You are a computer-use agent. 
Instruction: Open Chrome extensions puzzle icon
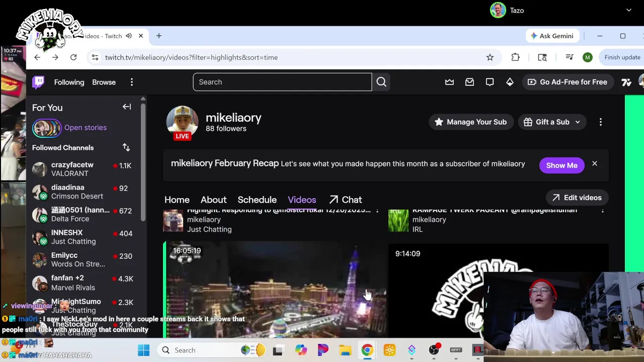(x=515, y=57)
